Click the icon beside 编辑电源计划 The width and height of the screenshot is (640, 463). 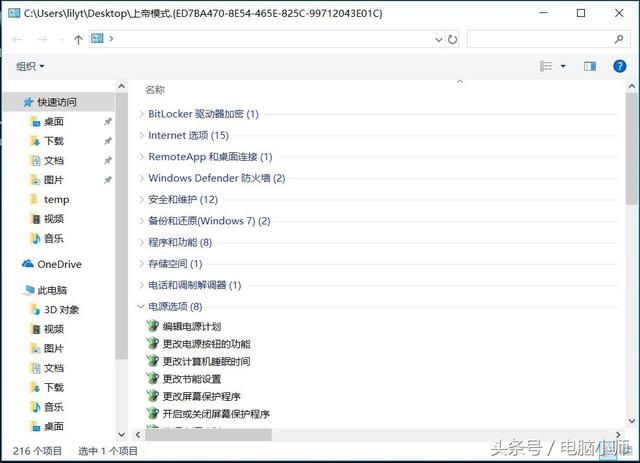153,326
